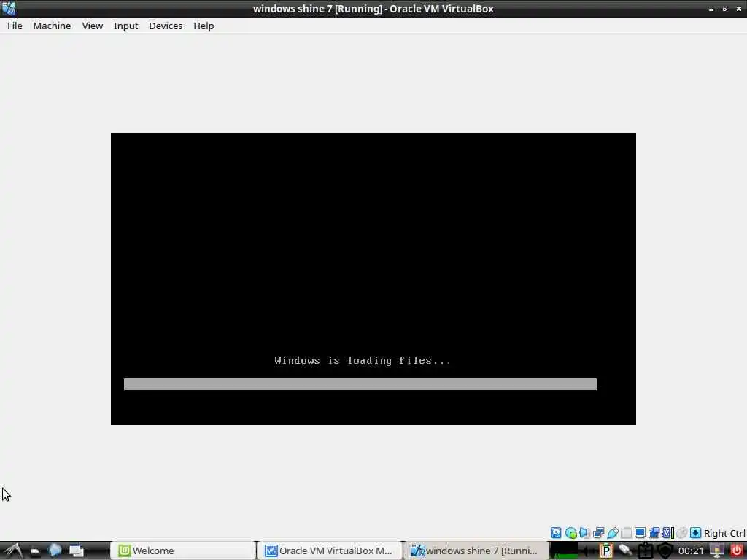Select the windows shine 7 taskbar button

[x=476, y=551]
